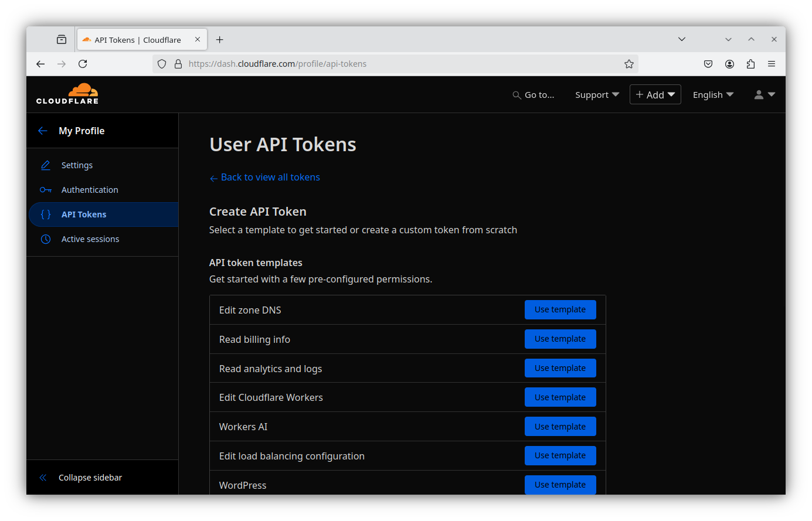
Task: Open the Add dropdown menu
Action: [x=655, y=95]
